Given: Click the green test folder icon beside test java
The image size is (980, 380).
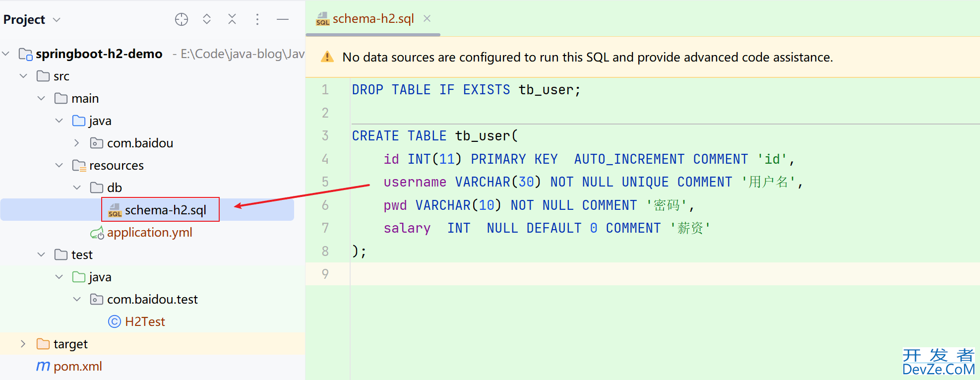Looking at the screenshot, I should coord(79,277).
